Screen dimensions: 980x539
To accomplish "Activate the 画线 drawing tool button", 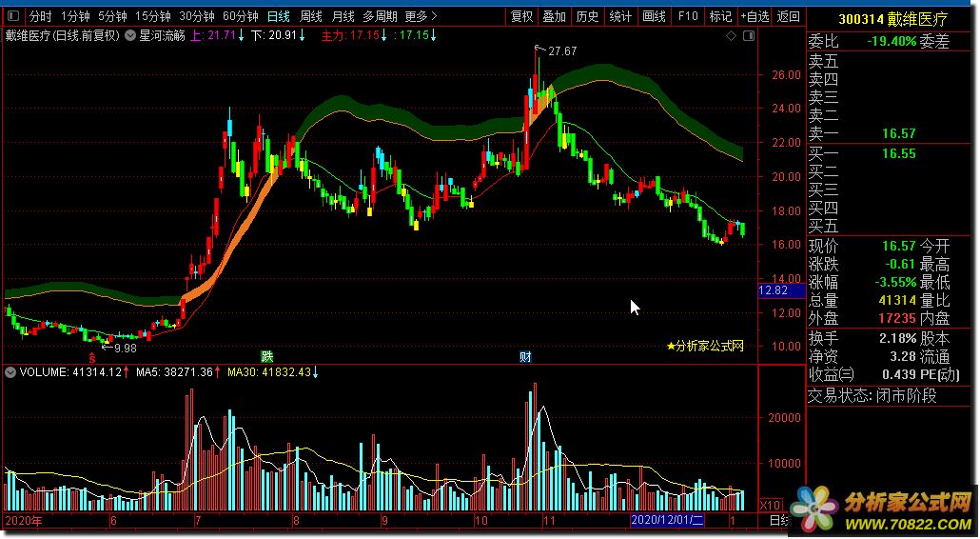I will coord(654,16).
